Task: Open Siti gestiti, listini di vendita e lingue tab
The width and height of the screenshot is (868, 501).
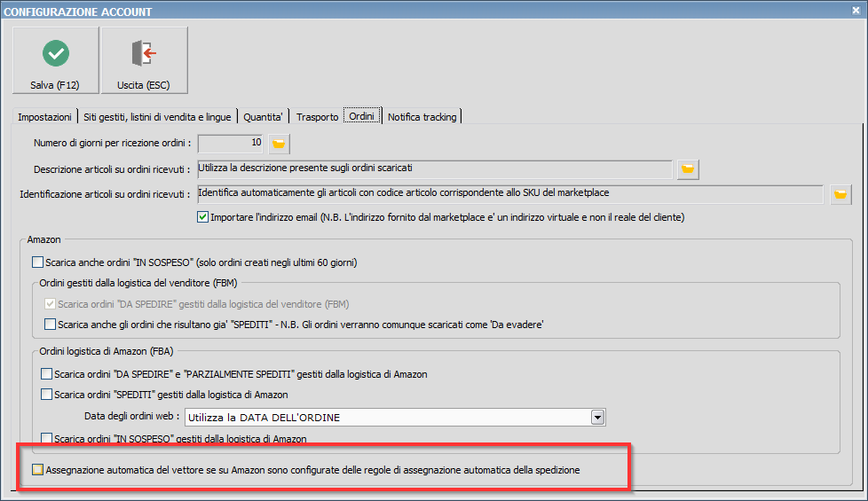Action: click(157, 117)
